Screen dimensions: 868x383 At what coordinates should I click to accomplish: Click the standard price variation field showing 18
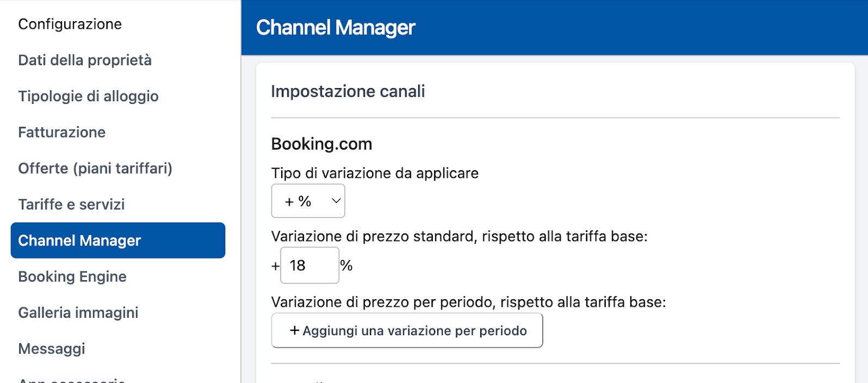[x=309, y=265]
